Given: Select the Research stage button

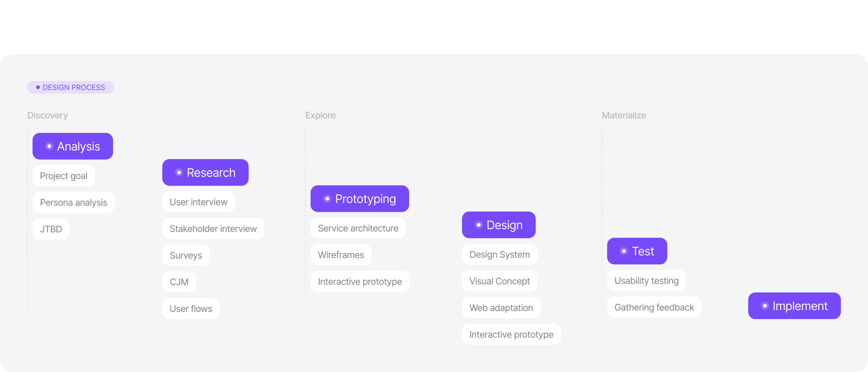Looking at the screenshot, I should 205,172.
